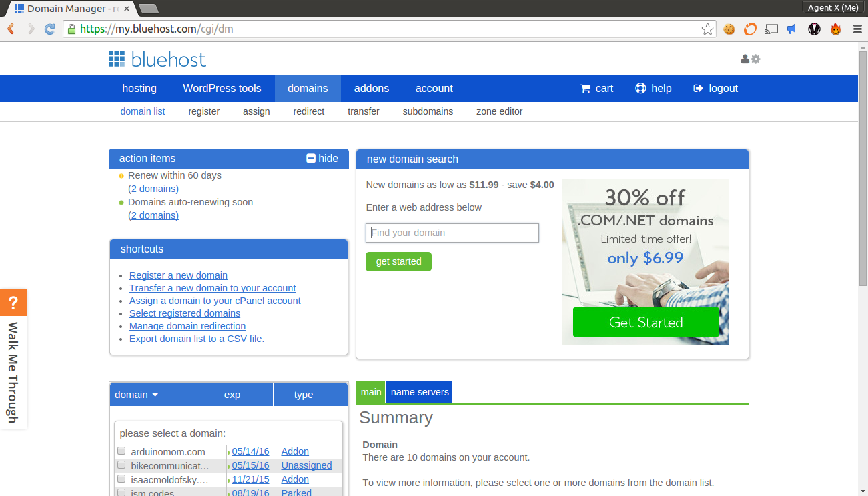This screenshot has width=868, height=496.
Task: Bookmark this page with the star icon
Action: pyautogui.click(x=707, y=29)
